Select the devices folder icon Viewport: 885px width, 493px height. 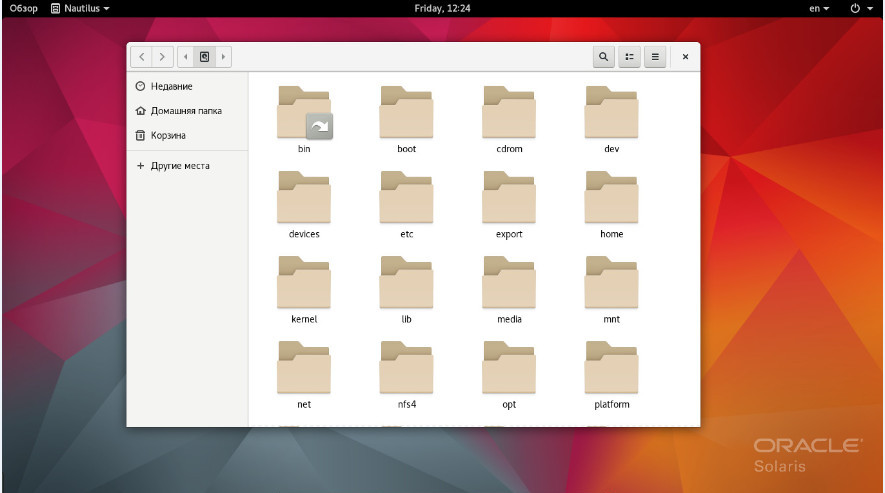tap(304, 198)
